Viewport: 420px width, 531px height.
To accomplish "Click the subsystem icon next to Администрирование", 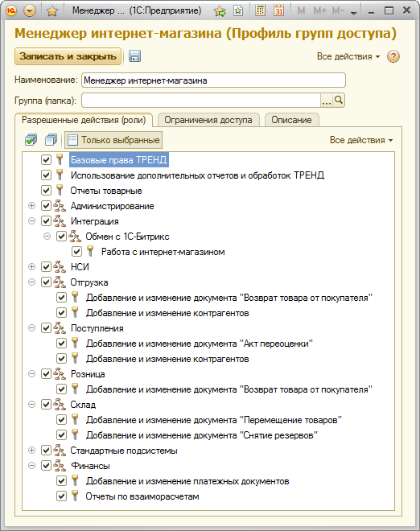I will tap(60, 205).
